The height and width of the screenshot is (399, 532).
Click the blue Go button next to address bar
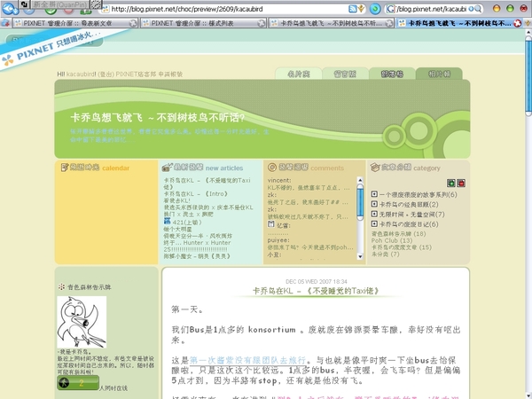coord(375,9)
